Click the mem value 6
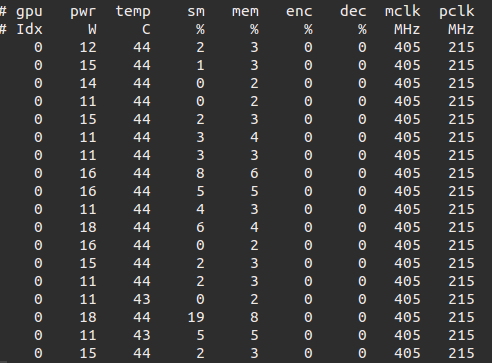Viewport: 492px width, 363px height. pos(254,173)
